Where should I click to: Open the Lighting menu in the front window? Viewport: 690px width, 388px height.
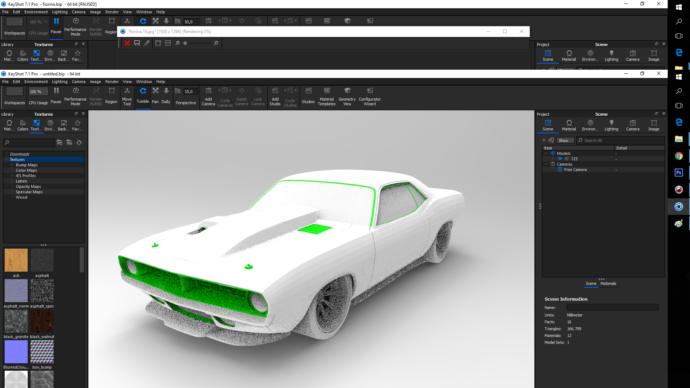pos(60,82)
